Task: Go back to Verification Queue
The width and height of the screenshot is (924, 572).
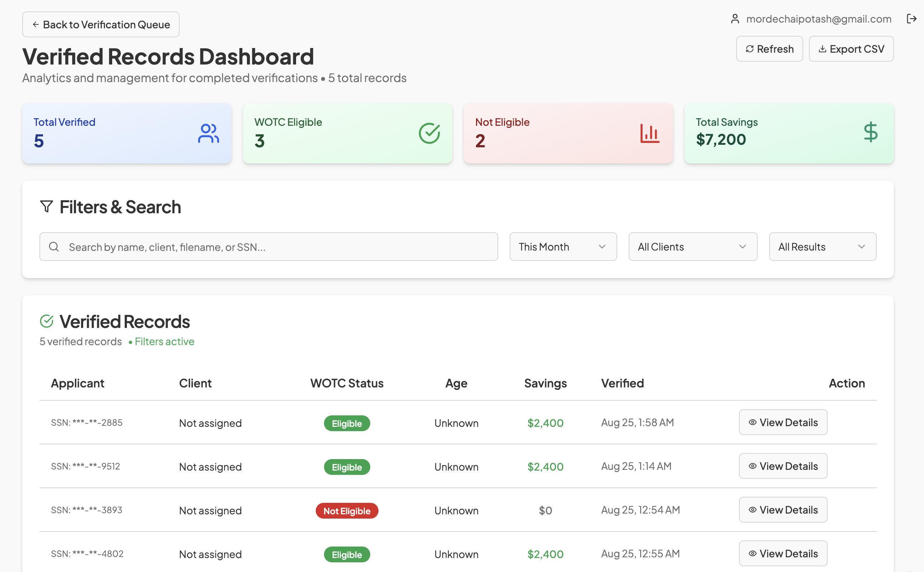Action: coord(101,25)
